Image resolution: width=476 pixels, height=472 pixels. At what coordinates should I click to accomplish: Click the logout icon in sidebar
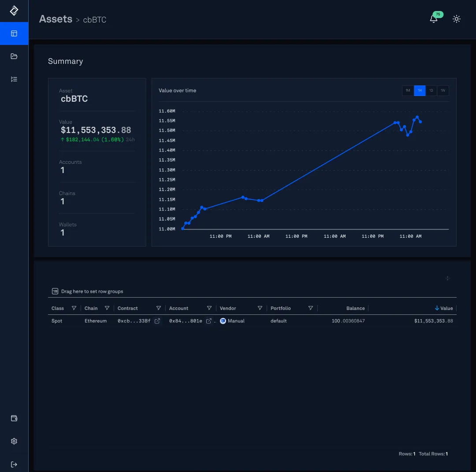pos(14,464)
